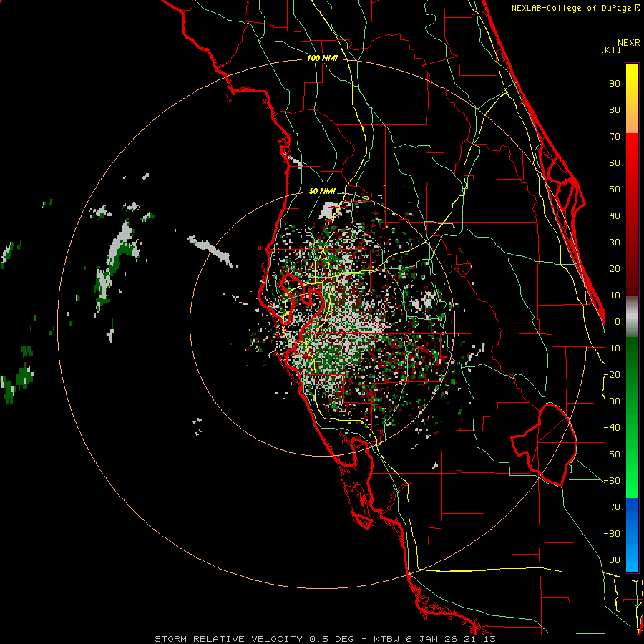The image size is (644, 644).
Task: Select the -10 scale value
Action: click(612, 348)
